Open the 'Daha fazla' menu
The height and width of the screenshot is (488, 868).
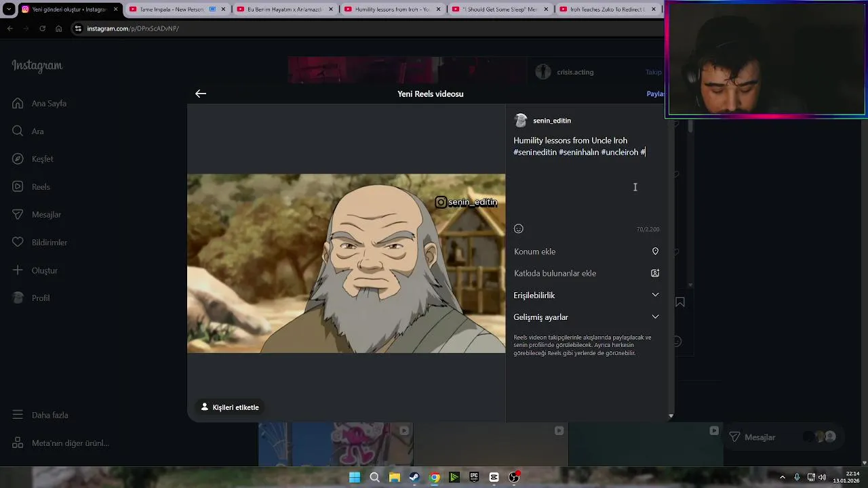pyautogui.click(x=40, y=415)
